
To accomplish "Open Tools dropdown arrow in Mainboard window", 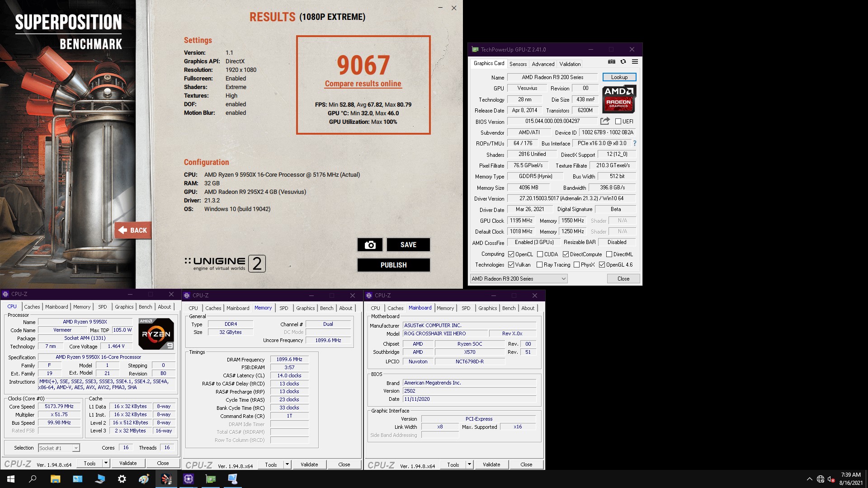I will tap(469, 465).
